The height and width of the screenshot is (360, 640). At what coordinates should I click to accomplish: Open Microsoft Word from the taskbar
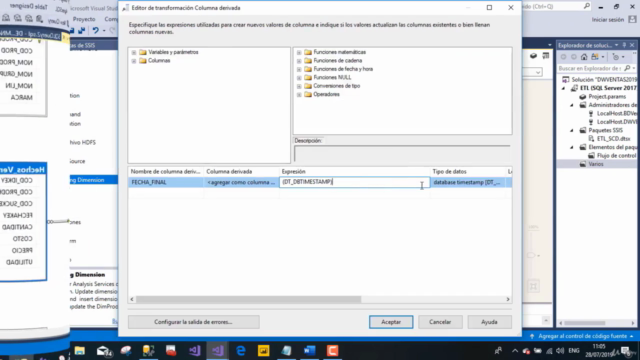tap(309, 351)
